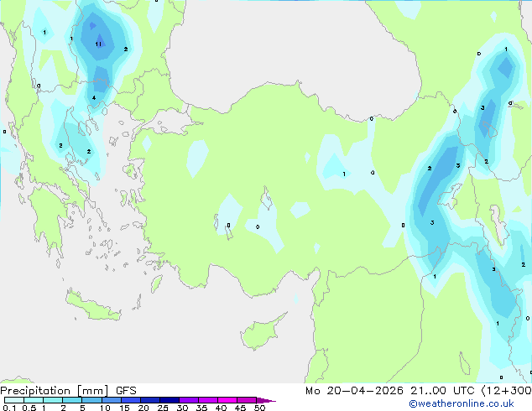
Task: Click the legend tick label '0.5'
Action: point(29,408)
